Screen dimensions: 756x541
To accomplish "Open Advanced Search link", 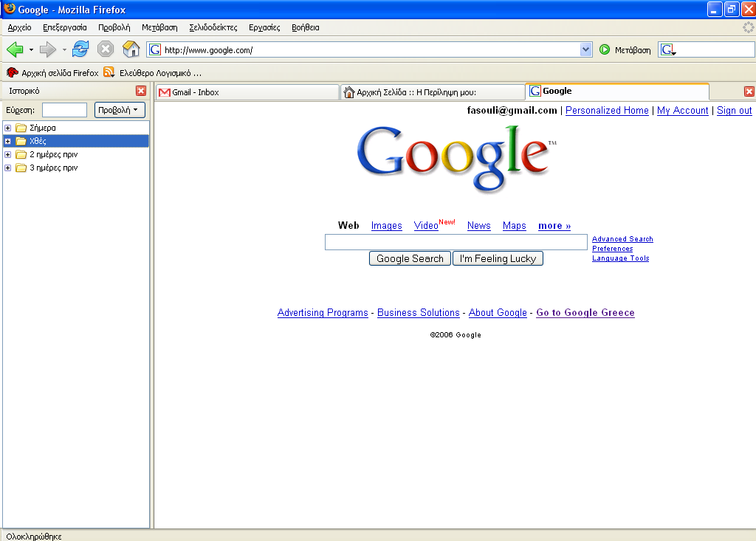I will tap(622, 239).
